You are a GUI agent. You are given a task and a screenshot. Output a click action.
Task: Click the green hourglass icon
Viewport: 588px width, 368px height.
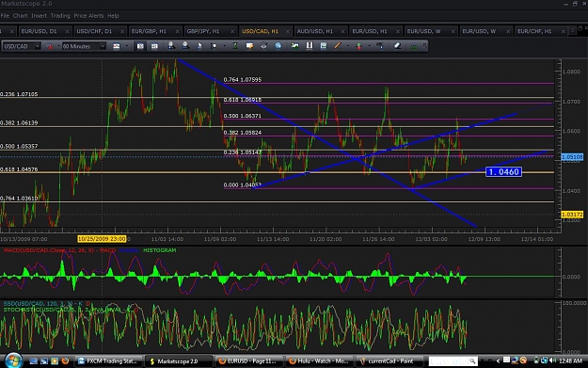pyautogui.click(x=235, y=46)
